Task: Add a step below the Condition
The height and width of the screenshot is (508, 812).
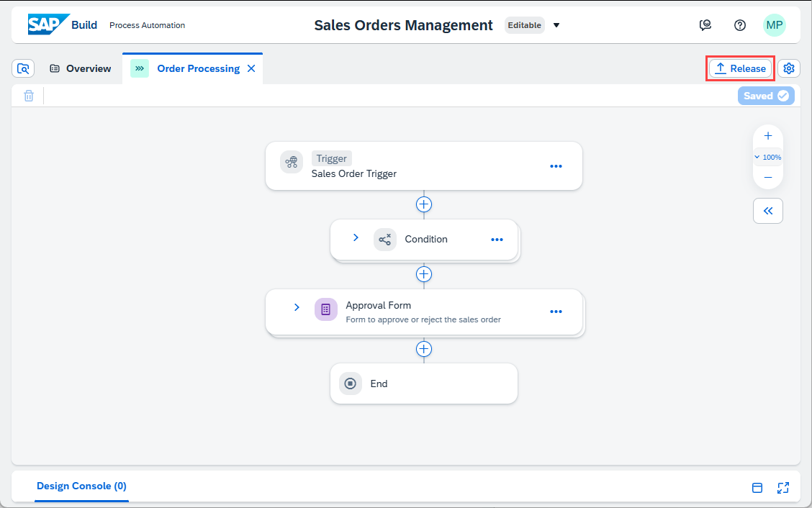Action: click(x=423, y=274)
